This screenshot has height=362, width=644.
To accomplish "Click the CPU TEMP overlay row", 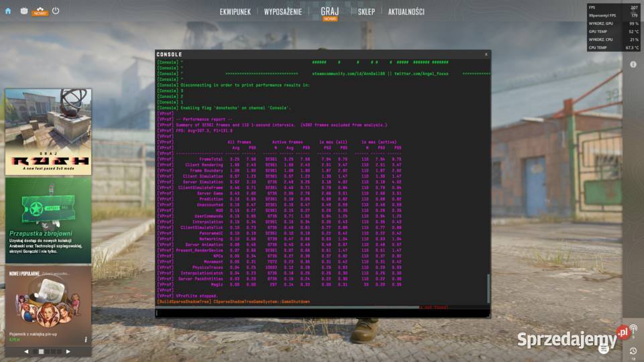I will (x=614, y=48).
